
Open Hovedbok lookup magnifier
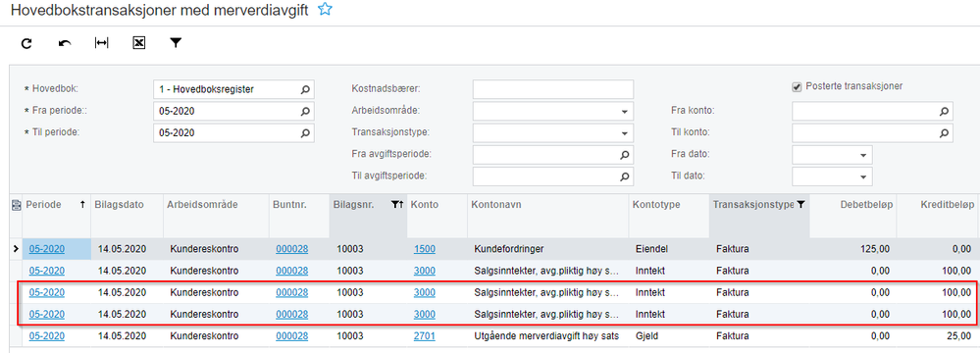(305, 90)
